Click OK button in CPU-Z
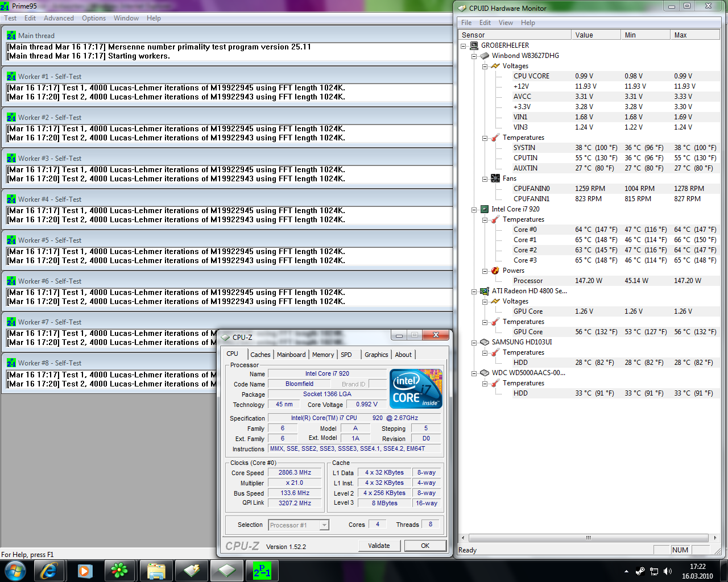 click(x=425, y=546)
